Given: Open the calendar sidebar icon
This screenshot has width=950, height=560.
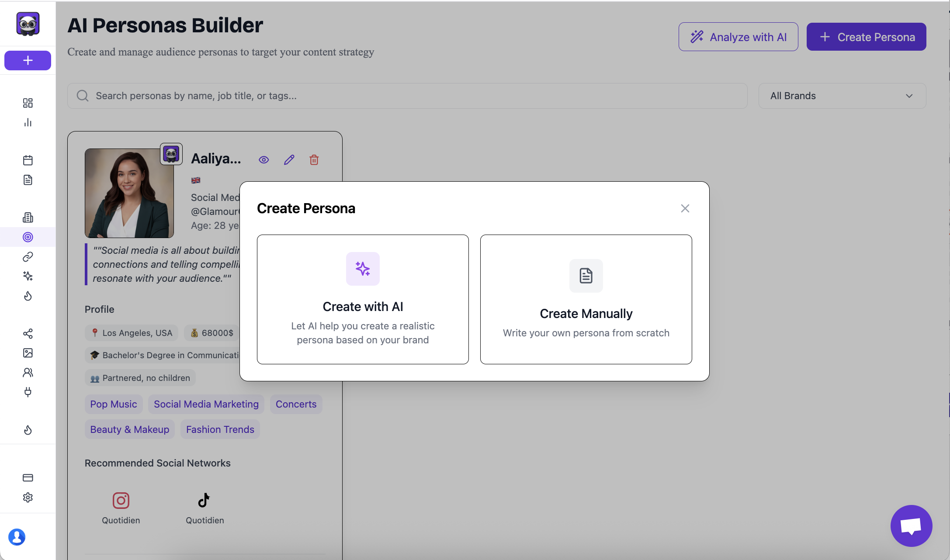Looking at the screenshot, I should pos(28,160).
